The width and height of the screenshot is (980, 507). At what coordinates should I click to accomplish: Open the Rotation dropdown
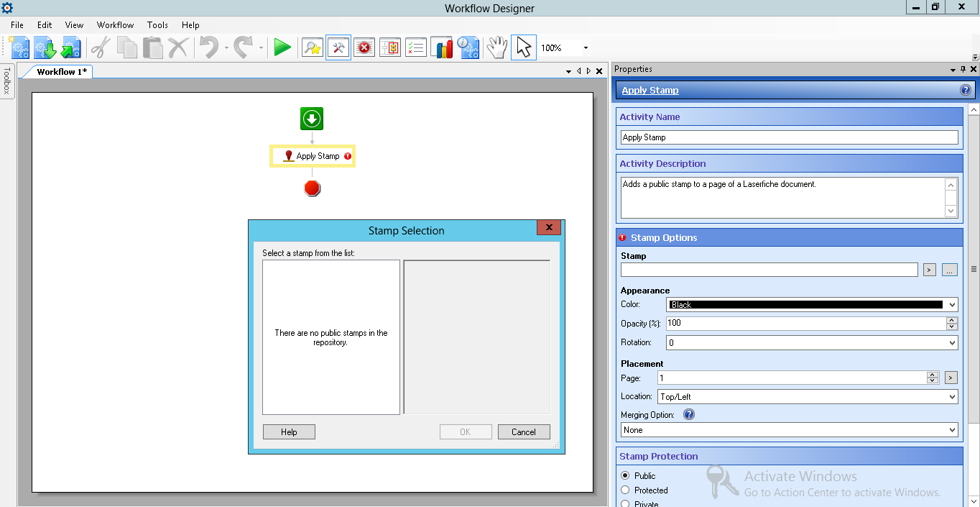pos(811,343)
